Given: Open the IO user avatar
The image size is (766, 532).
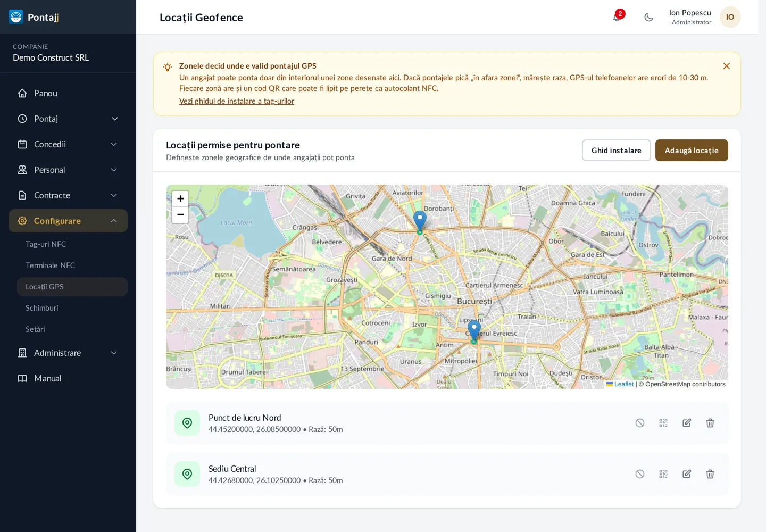Looking at the screenshot, I should 730,17.
